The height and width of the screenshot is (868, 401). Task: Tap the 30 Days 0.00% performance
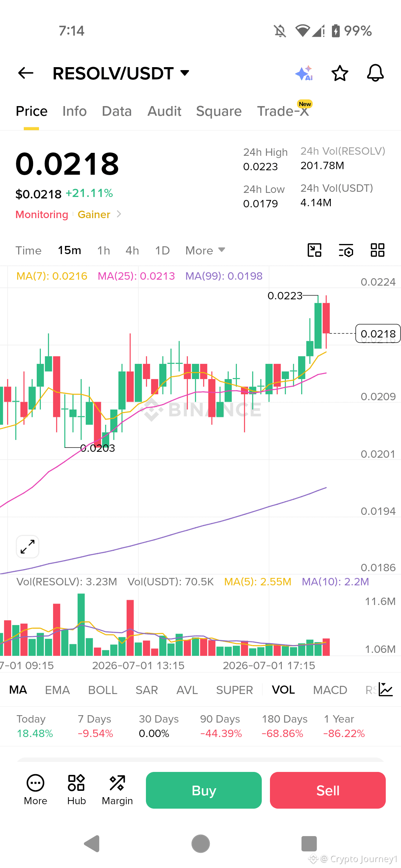(159, 726)
